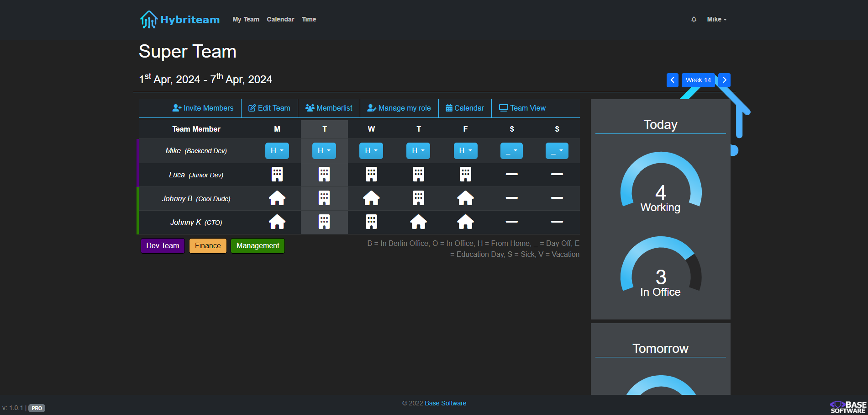The image size is (868, 415).
Task: Open the Invite Members dialog
Action: 203,108
